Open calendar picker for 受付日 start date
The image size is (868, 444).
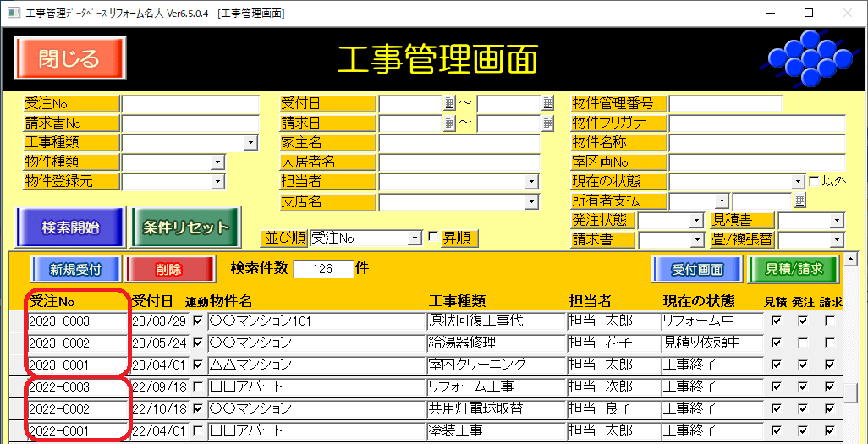click(449, 103)
